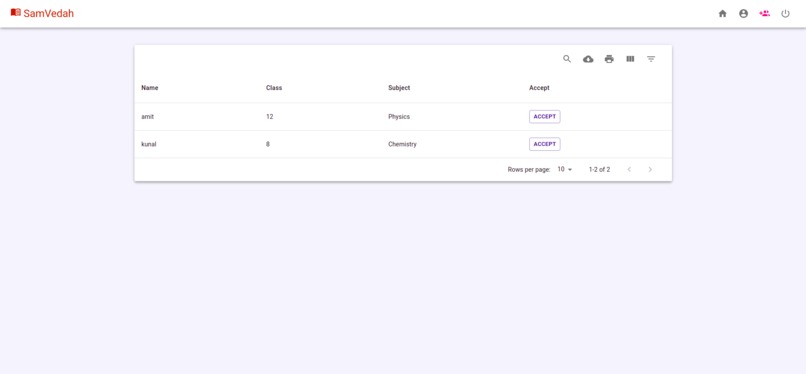Click the Accept column header
Screen dimensions: 806x374
coord(539,88)
